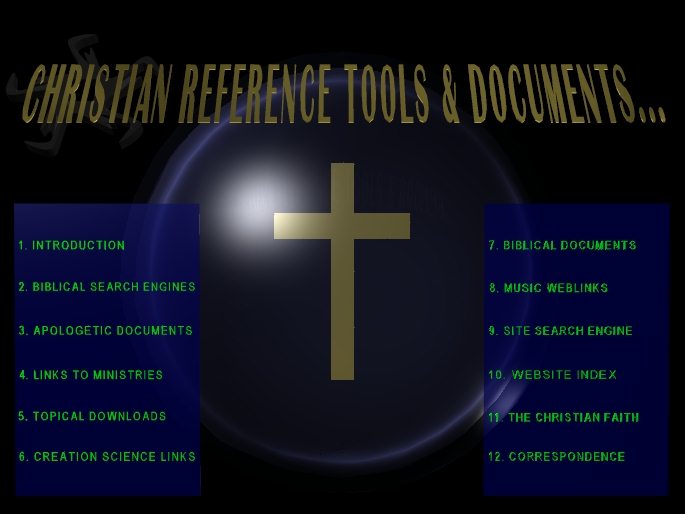Select the Website Index entry
The height and width of the screenshot is (514, 685).
pos(552,375)
